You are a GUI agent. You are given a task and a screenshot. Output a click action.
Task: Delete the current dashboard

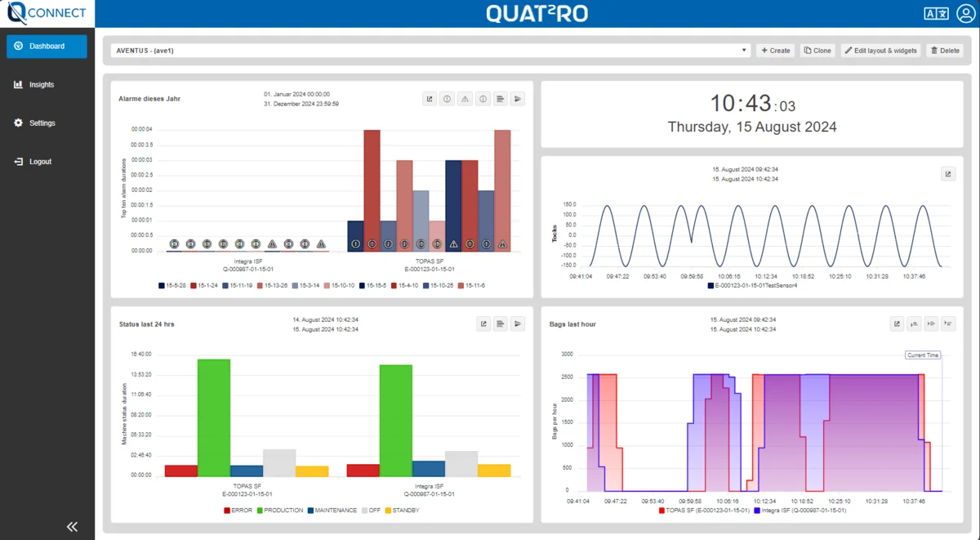tap(945, 51)
